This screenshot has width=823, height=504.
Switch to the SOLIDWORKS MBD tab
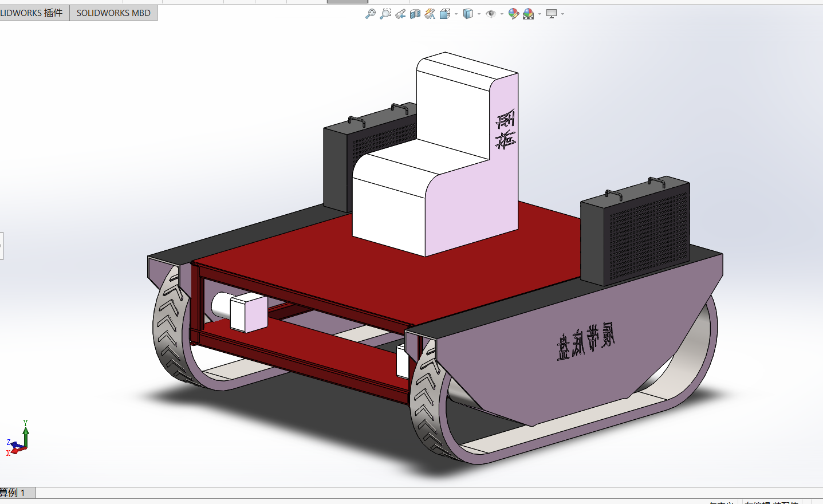point(113,13)
